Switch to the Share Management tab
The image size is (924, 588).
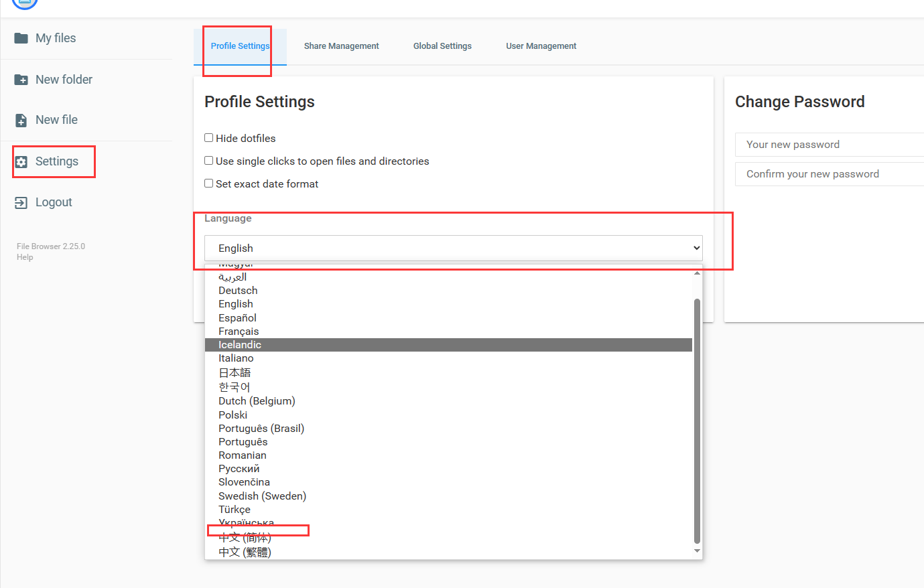tap(341, 46)
